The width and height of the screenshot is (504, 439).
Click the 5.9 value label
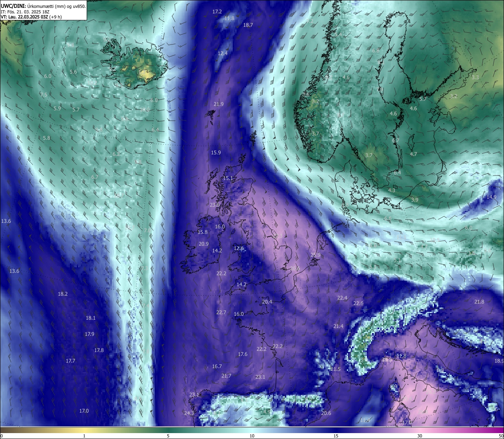point(57,109)
